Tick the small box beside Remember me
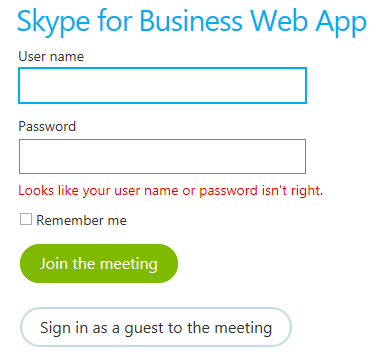Image resolution: width=377 pixels, height=364 pixels. pos(26,220)
